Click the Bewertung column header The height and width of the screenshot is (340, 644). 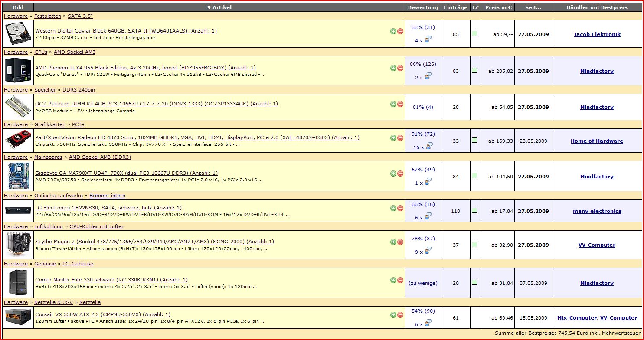423,7
